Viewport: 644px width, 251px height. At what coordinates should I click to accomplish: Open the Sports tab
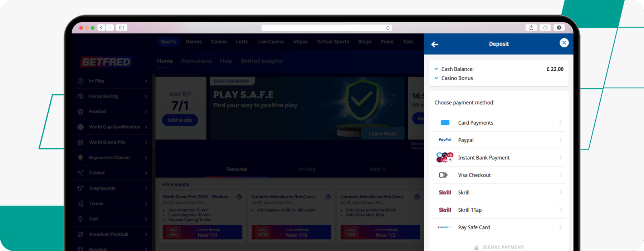[x=169, y=42]
